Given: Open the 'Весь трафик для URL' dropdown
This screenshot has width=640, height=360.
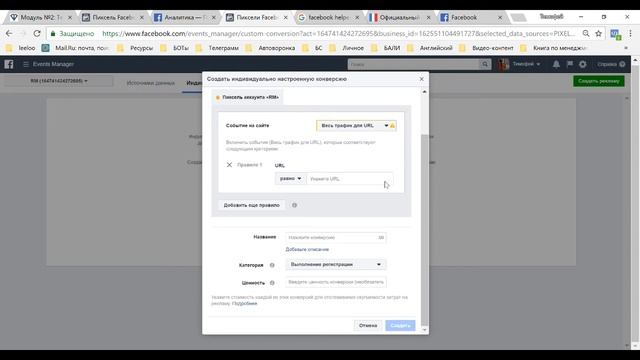Looking at the screenshot, I should (x=356, y=126).
